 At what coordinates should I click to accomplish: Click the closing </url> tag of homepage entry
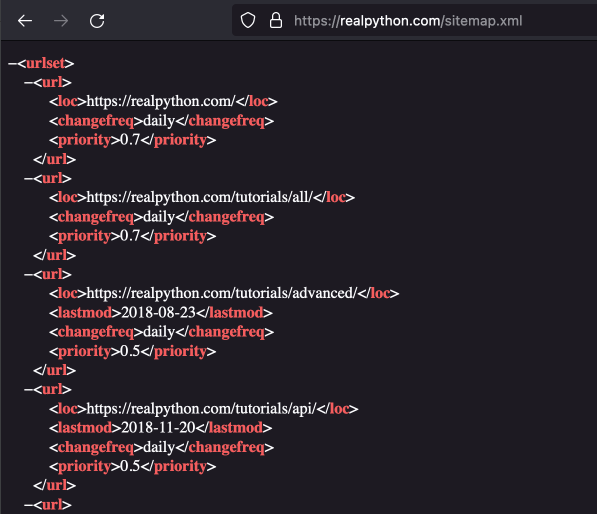[x=54, y=159]
